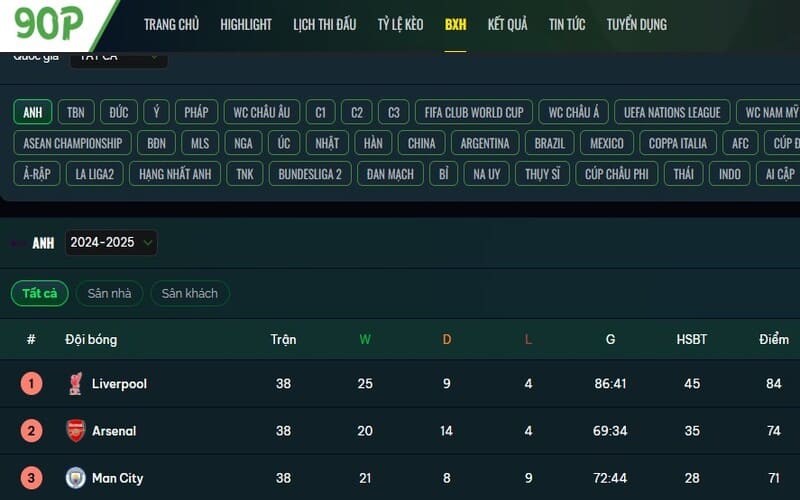
Task: Select the Tất cả filter pill
Action: pyautogui.click(x=40, y=293)
